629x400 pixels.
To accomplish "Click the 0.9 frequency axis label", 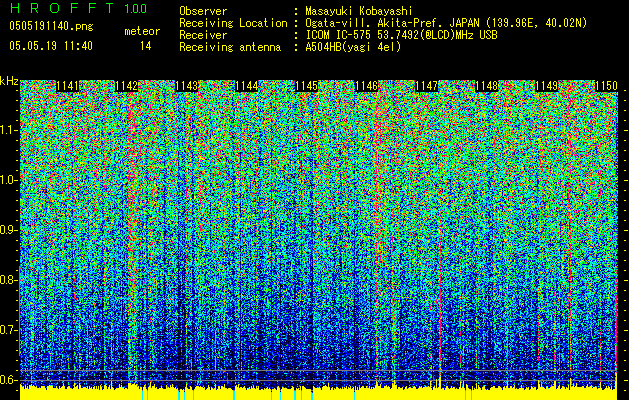I will [9, 230].
